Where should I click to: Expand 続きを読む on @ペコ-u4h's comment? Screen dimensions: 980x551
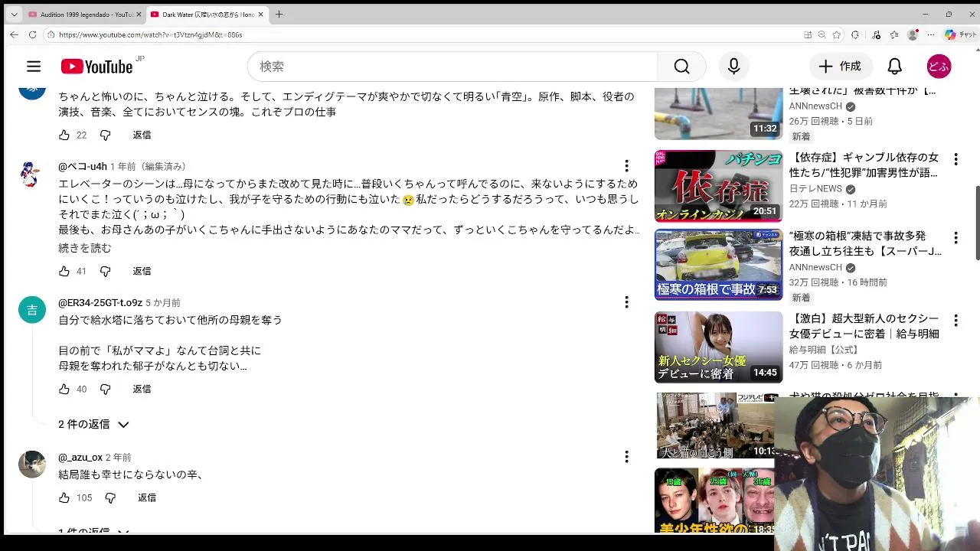(85, 248)
